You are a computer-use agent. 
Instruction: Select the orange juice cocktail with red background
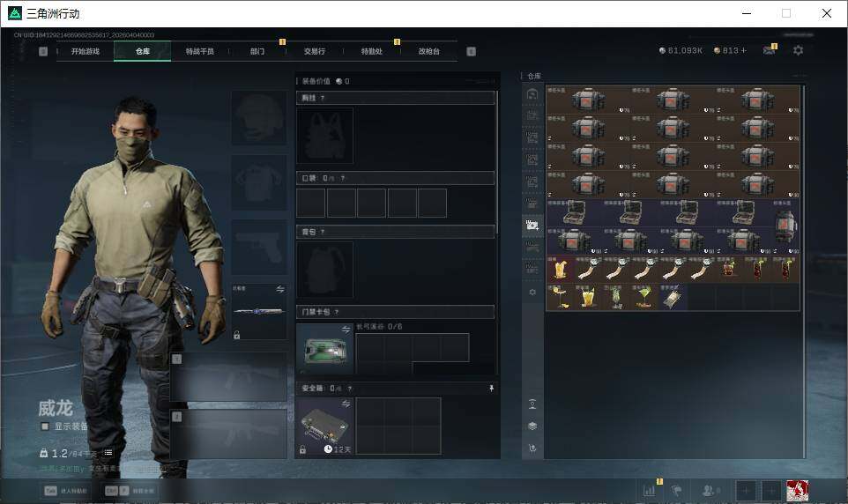[561, 269]
